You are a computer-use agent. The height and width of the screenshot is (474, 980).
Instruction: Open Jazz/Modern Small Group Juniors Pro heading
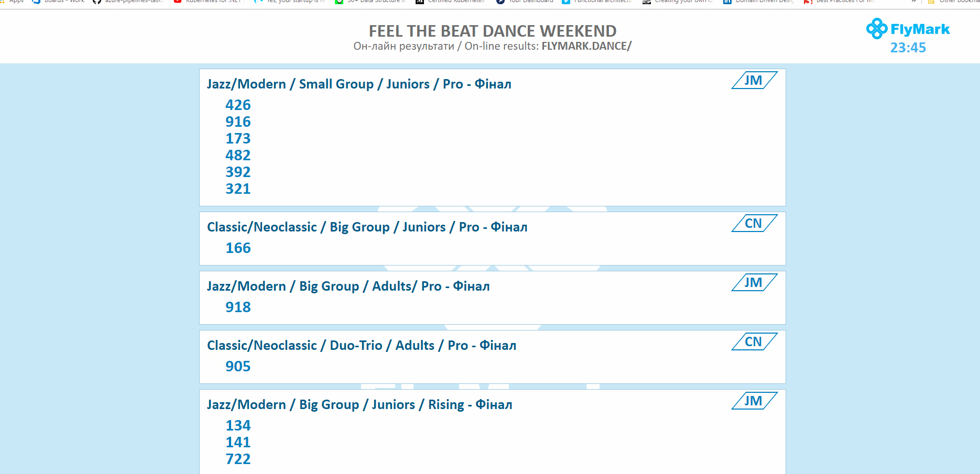pyautogui.click(x=359, y=84)
